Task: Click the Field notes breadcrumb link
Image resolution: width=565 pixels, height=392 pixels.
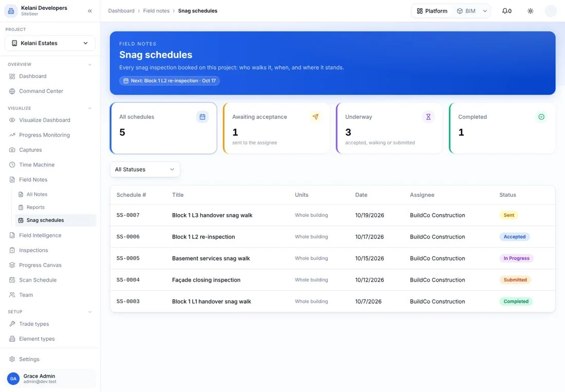Action: (x=156, y=11)
